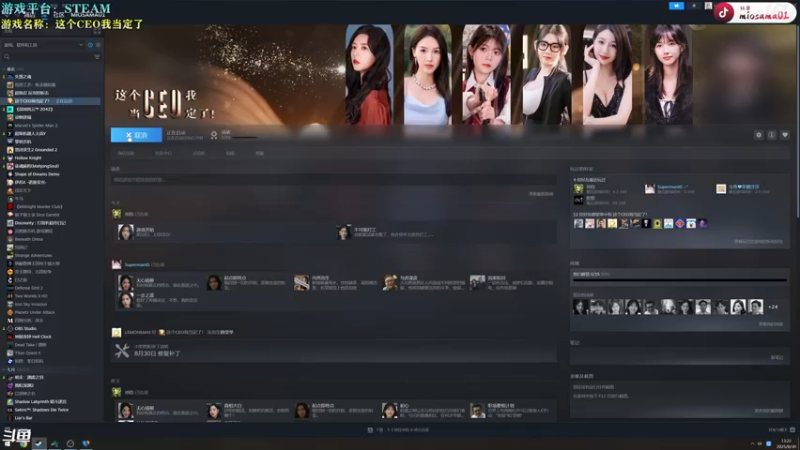
Task: Select Strange Adventures in library list
Action: point(33,256)
